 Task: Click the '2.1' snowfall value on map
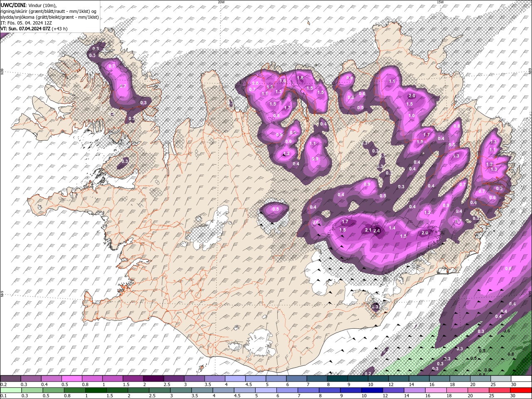click(x=368, y=230)
